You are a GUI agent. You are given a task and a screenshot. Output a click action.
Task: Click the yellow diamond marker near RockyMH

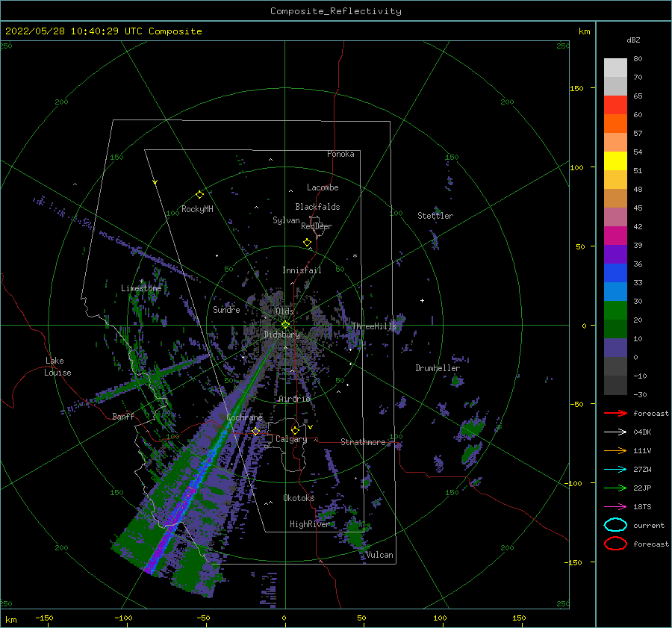(x=199, y=195)
